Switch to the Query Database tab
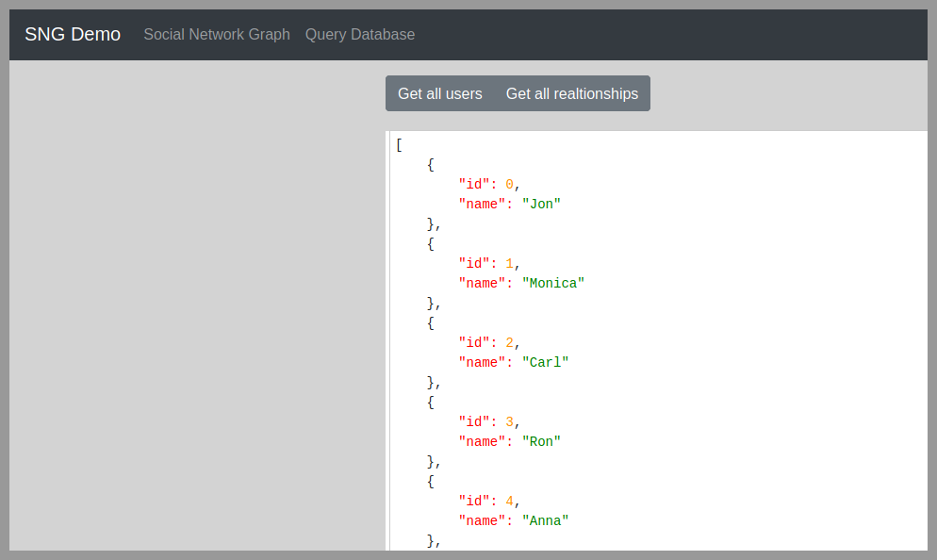 coord(360,34)
